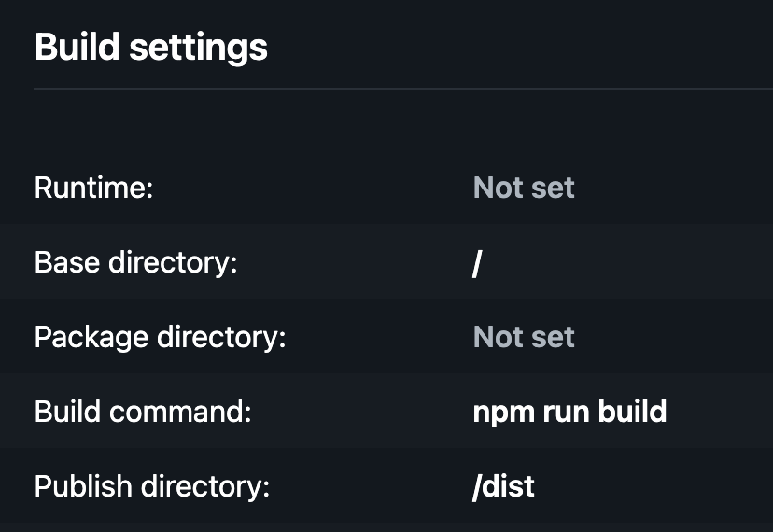Click the slash value of Base directory
The height and width of the screenshot is (532, 773).
(477, 264)
